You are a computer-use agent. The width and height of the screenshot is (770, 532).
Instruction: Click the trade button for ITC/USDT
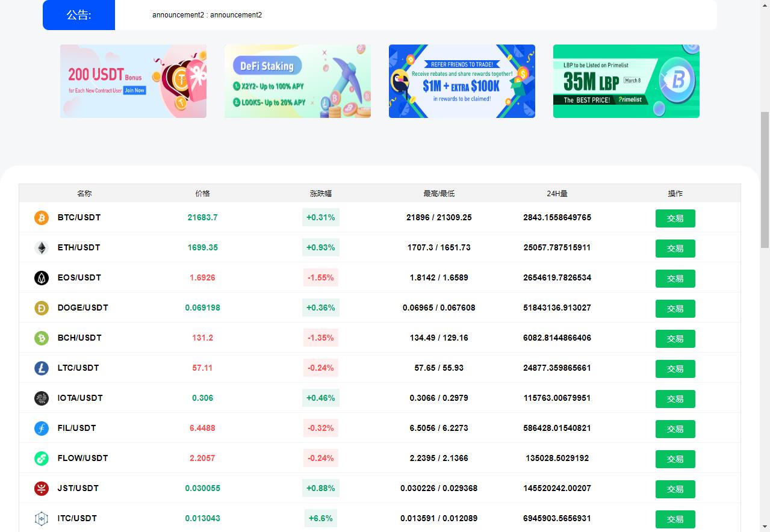pos(675,519)
